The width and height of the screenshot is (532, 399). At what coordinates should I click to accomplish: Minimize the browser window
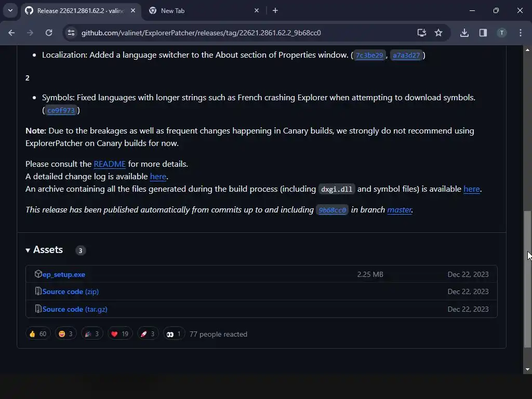[472, 10]
